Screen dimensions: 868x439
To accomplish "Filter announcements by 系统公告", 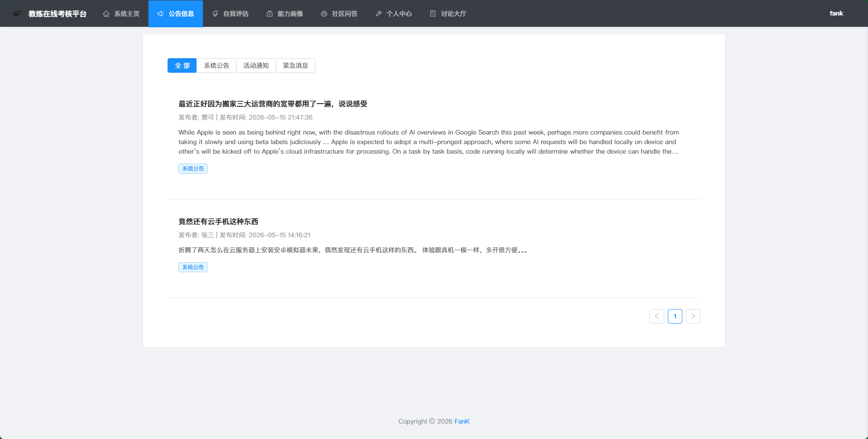I will tap(217, 65).
